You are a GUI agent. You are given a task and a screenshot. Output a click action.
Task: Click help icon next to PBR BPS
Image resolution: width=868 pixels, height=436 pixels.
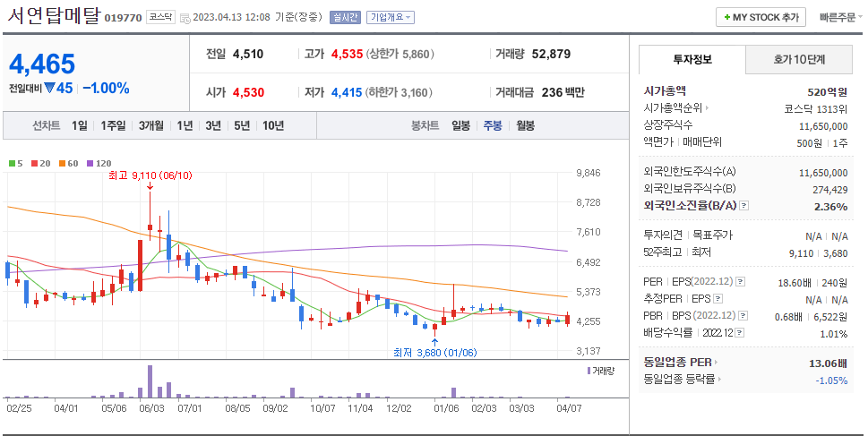[x=743, y=316]
